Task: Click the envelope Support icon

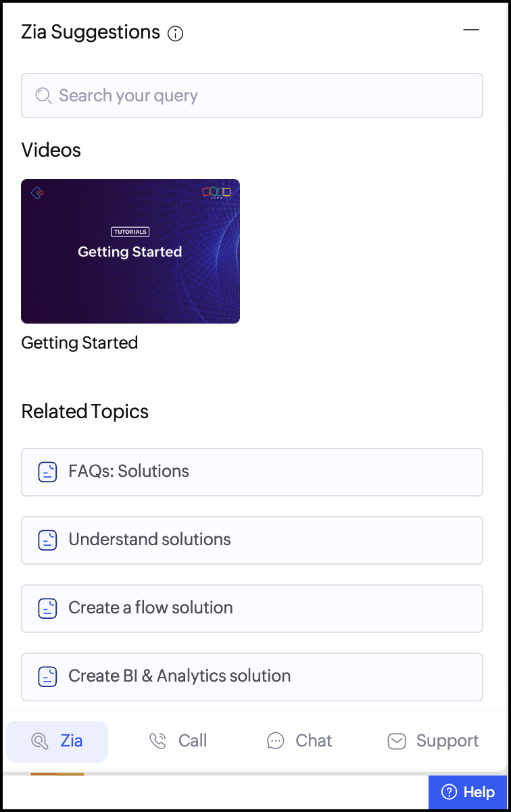Action: pos(397,741)
